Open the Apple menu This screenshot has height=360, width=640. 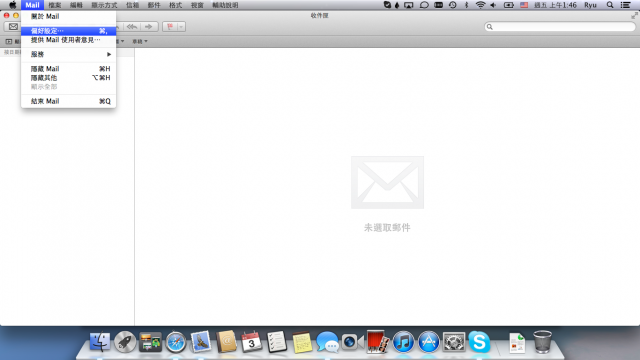pyautogui.click(x=13, y=5)
